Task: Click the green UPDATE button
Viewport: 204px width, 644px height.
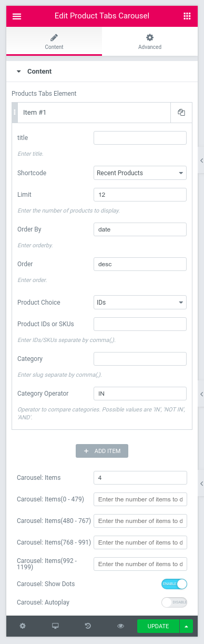Action: (x=158, y=626)
